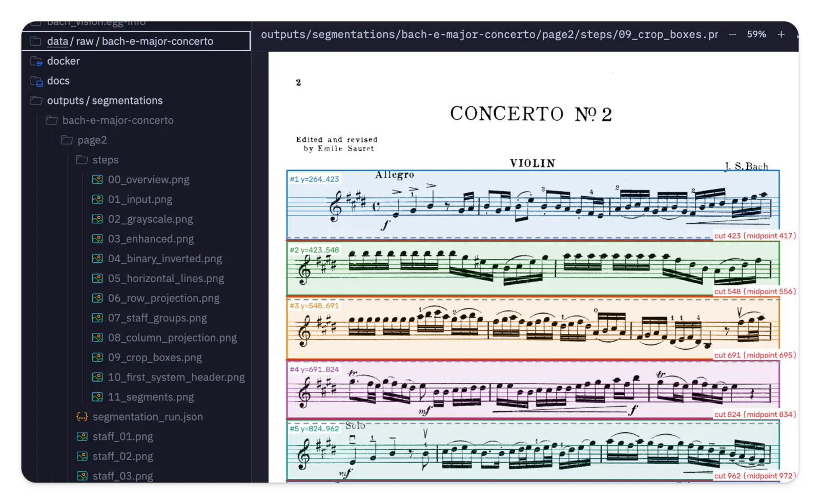820x504 pixels.
Task: Click the folder icon beside docs
Action: pyautogui.click(x=36, y=81)
